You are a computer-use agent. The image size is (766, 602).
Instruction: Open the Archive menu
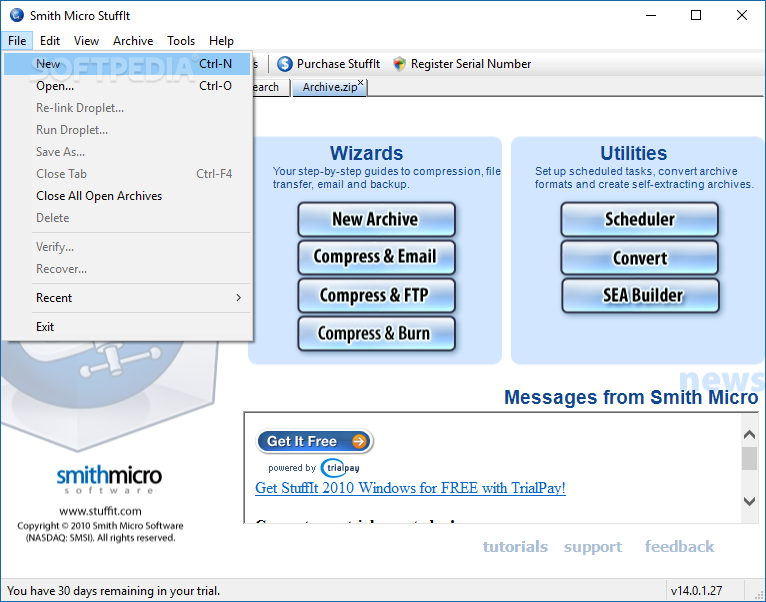(133, 41)
